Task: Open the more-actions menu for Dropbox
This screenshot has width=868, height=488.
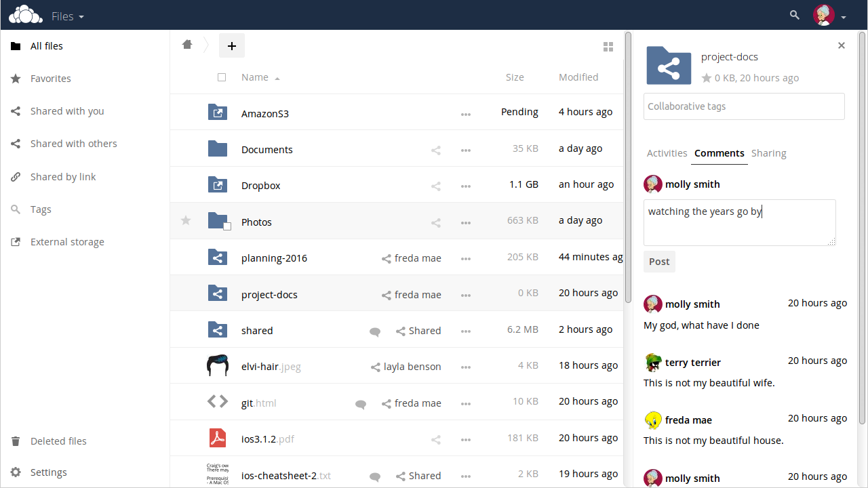Action: click(x=466, y=186)
